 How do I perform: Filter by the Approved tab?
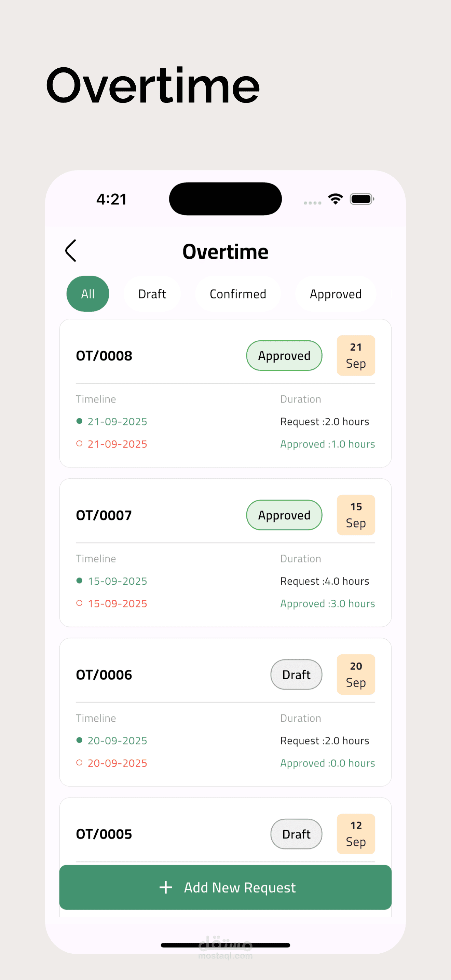click(x=336, y=294)
